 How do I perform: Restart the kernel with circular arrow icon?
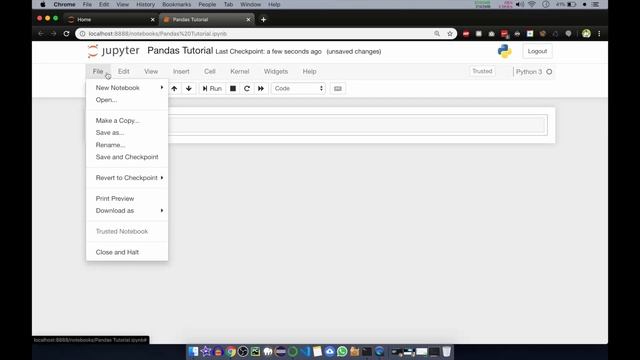click(x=247, y=89)
